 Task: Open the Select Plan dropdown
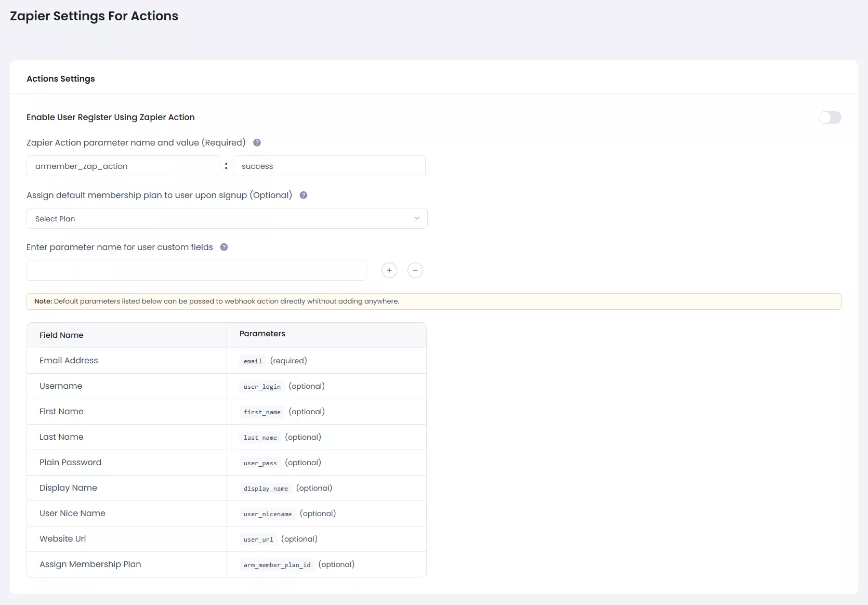pyautogui.click(x=227, y=218)
